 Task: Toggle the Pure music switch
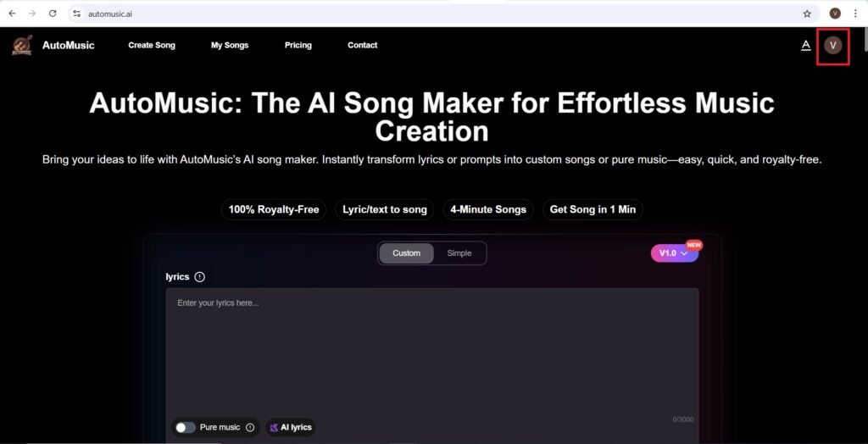tap(186, 427)
